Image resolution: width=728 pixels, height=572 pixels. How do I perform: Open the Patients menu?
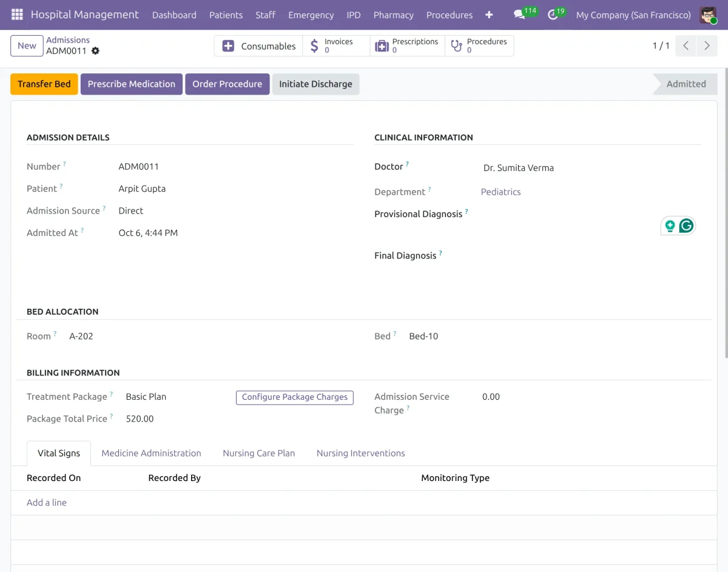point(226,15)
